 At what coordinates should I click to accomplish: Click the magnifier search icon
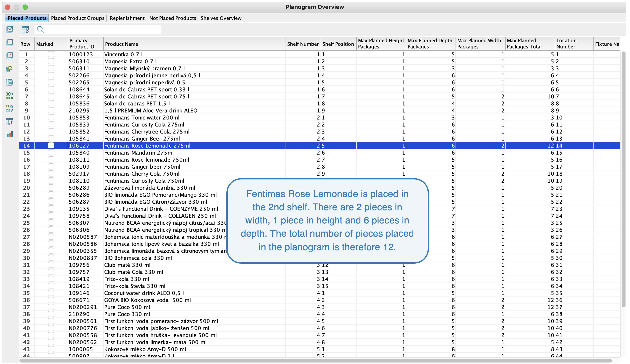[40, 30]
